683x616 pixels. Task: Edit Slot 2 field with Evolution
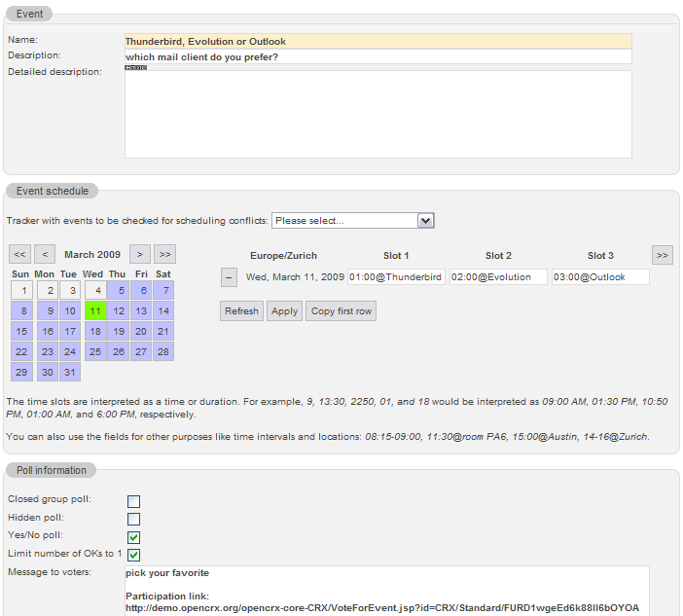[x=498, y=277]
